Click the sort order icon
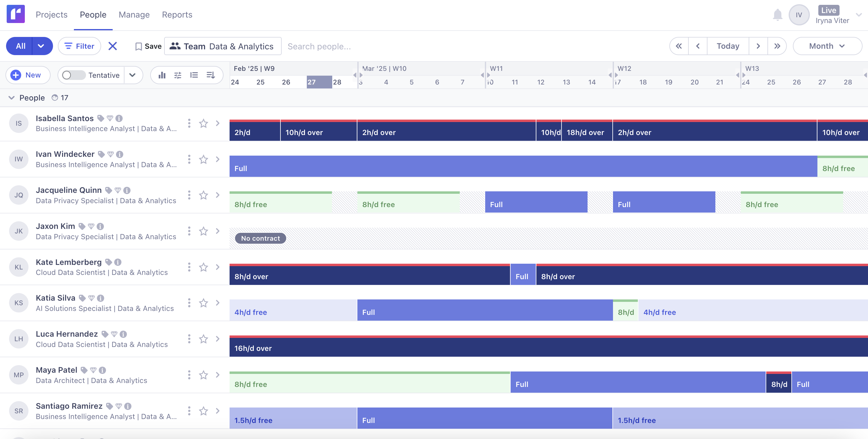This screenshot has height=439, width=868. [x=210, y=75]
